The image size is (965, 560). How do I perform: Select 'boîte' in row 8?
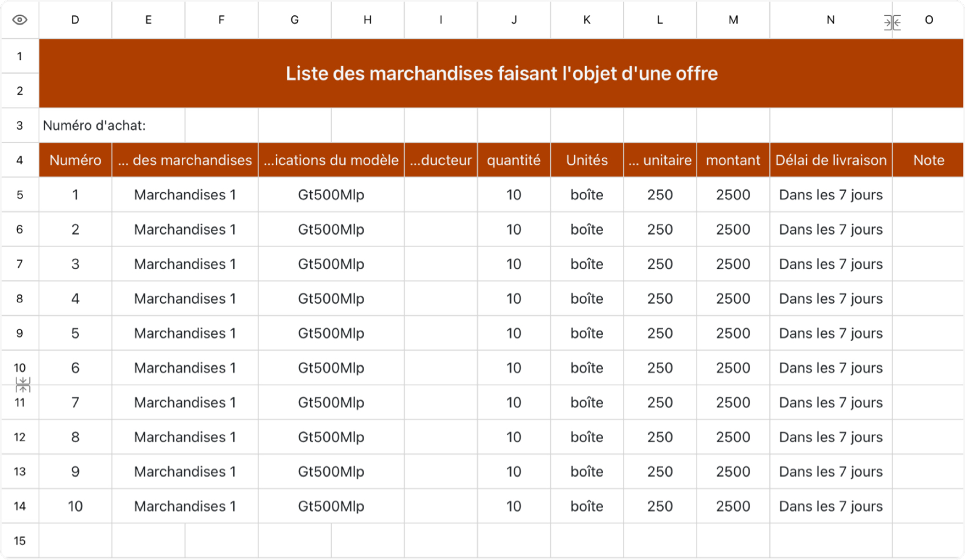point(587,298)
